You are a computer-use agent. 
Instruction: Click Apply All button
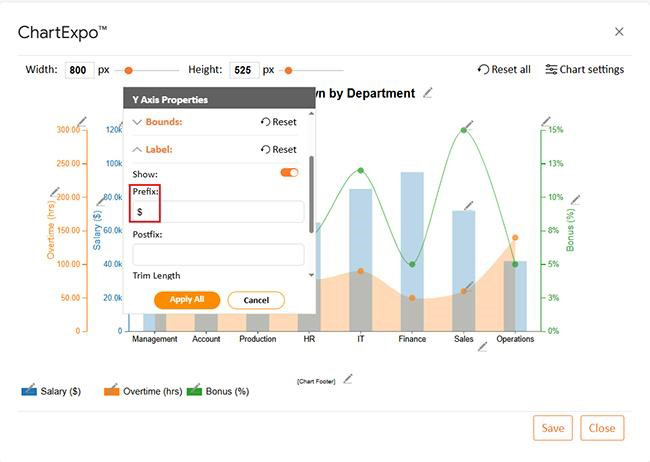click(187, 299)
